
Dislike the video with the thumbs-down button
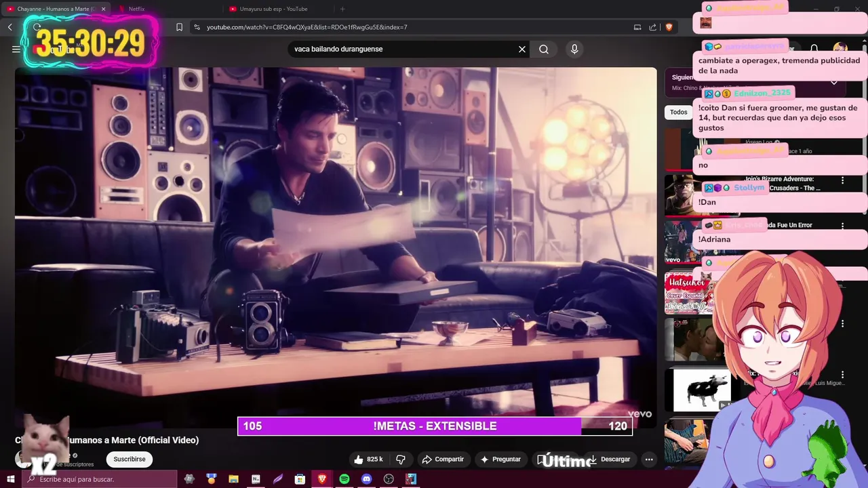pyautogui.click(x=400, y=459)
